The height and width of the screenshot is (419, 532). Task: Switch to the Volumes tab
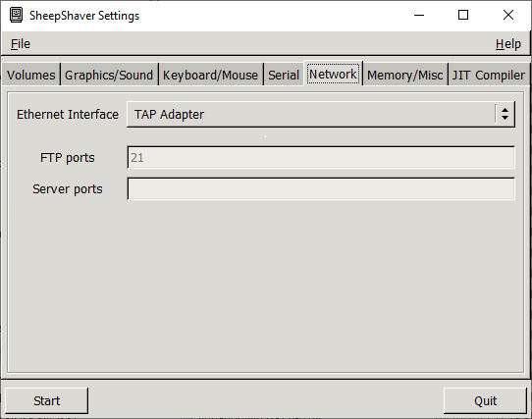[x=30, y=75]
